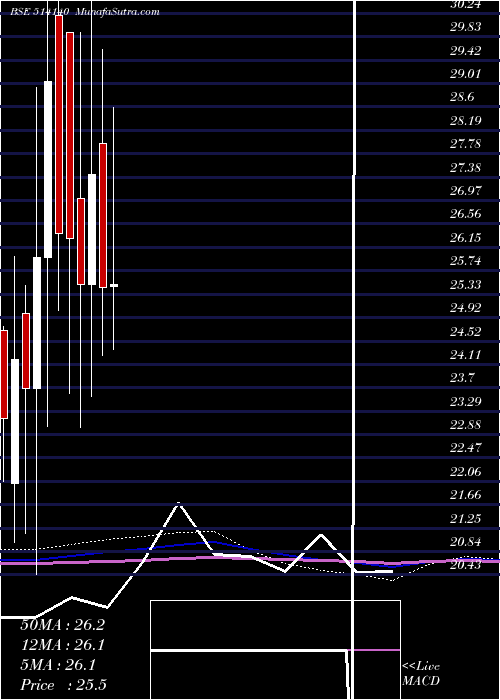Click the 21.25 price axis label
Screen dimensions: 500x700
(465, 518)
